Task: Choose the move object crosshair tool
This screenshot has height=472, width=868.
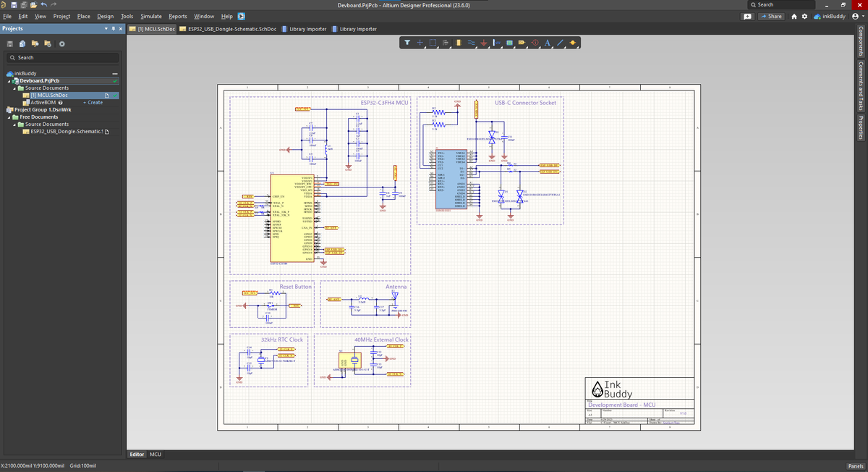Action: click(420, 43)
